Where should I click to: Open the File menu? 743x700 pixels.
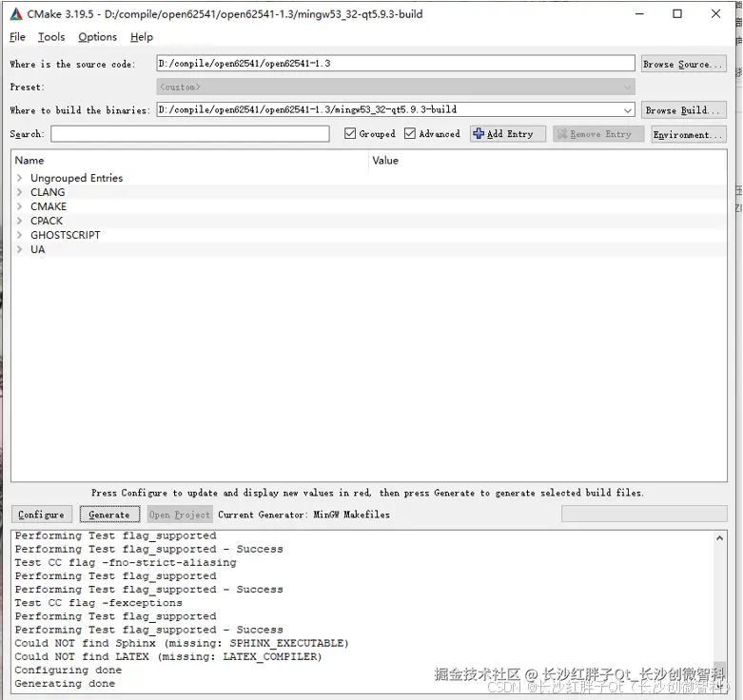point(17,37)
